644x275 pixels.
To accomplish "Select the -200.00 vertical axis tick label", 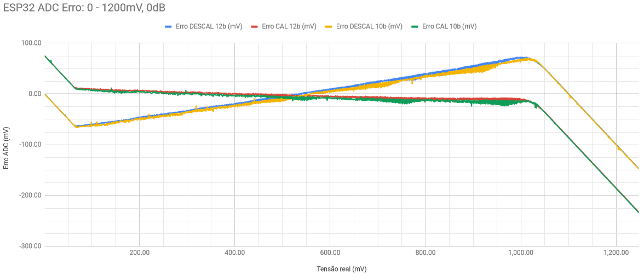I will 30,196.
